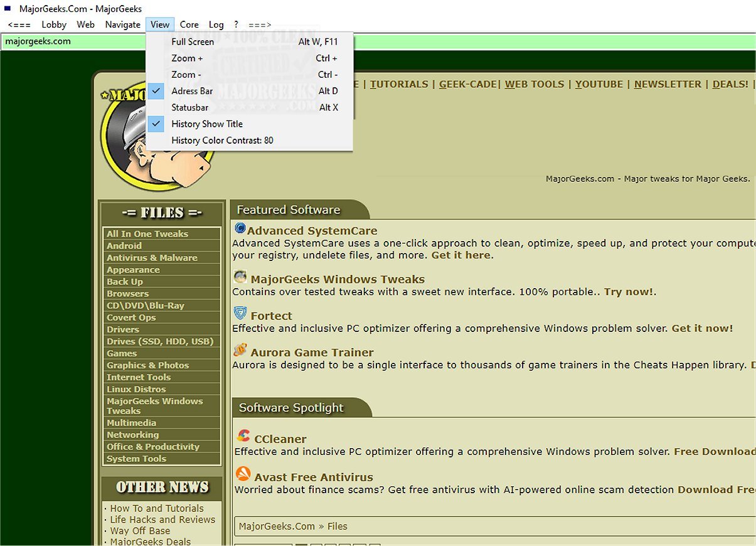756x546 pixels.
Task: Open the DEALS! nav link
Action: pyautogui.click(x=730, y=84)
